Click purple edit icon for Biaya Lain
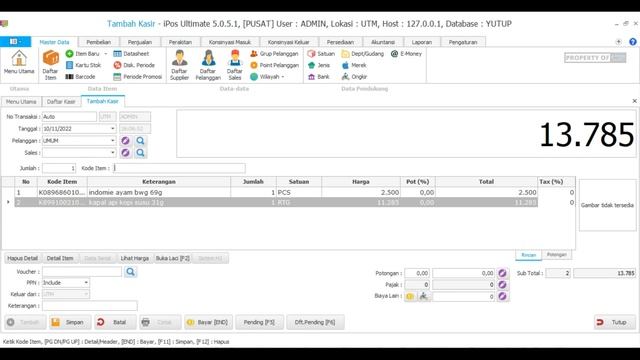 point(502,296)
